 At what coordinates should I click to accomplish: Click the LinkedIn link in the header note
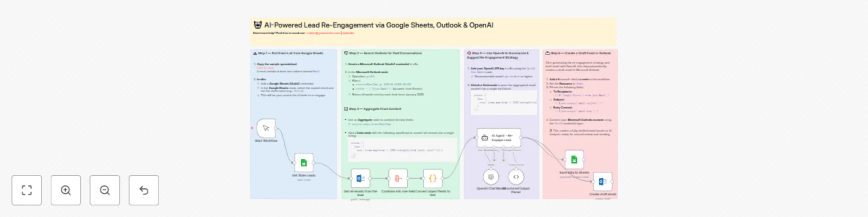tap(349, 33)
